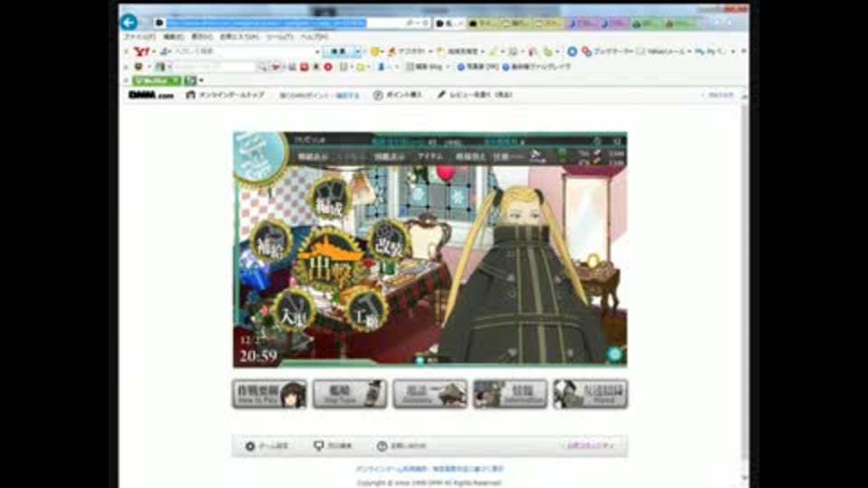The image size is (868, 488).
Task: Click the green McAfee toolbar button
Action: tap(156, 80)
